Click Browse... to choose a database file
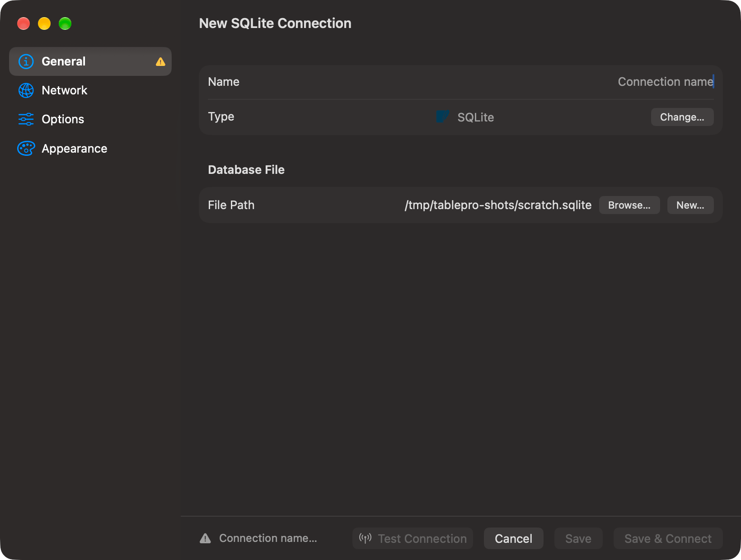The height and width of the screenshot is (560, 741). [629, 205]
